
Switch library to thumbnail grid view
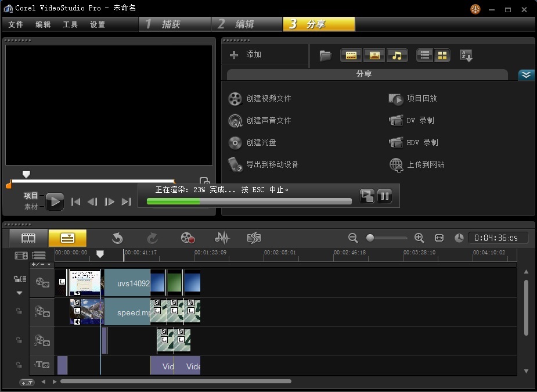pyautogui.click(x=442, y=55)
